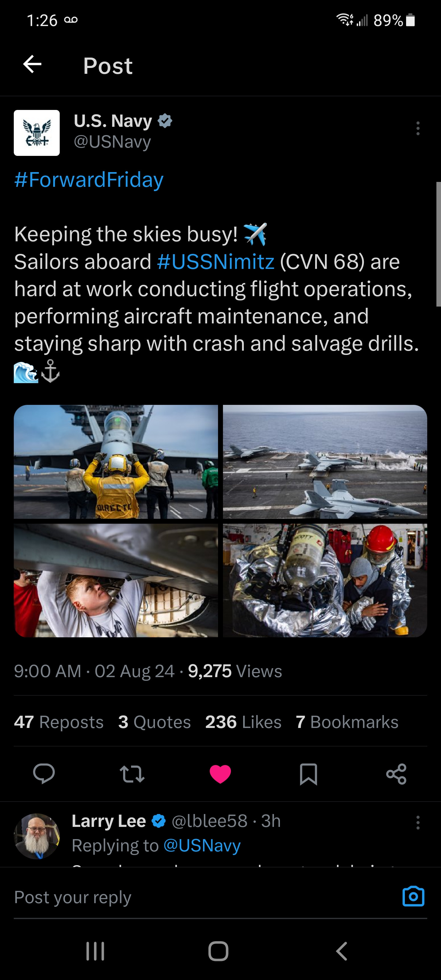Tap the camera icon in reply bar
The width and height of the screenshot is (441, 980).
(x=413, y=896)
